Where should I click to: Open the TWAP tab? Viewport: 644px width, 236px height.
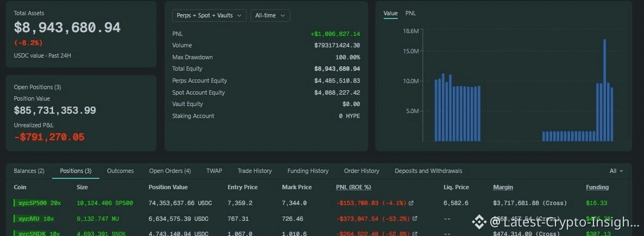[214, 171]
